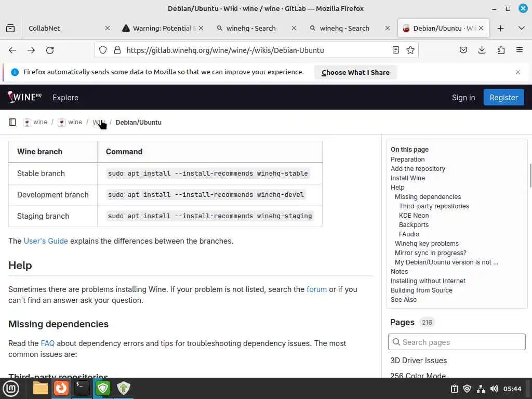Screen dimensions: 532x399
Task: Show the calendar from the 05:44 clock
Action: pos(512,389)
